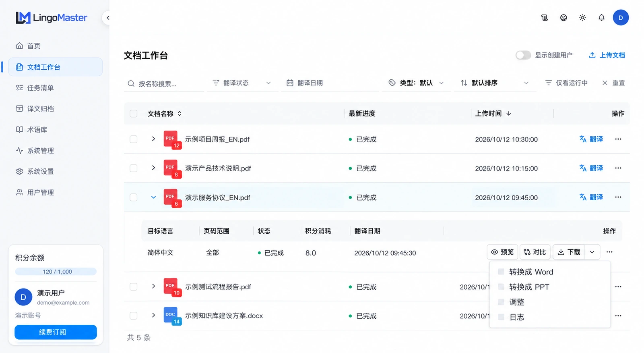644x353 pixels.
Task: Open 用户管理 in sidebar
Action: (56, 193)
